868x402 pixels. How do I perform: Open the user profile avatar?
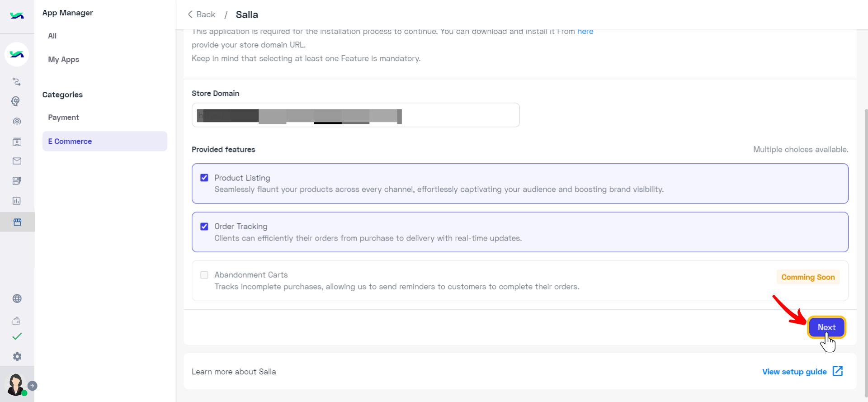(x=16, y=385)
